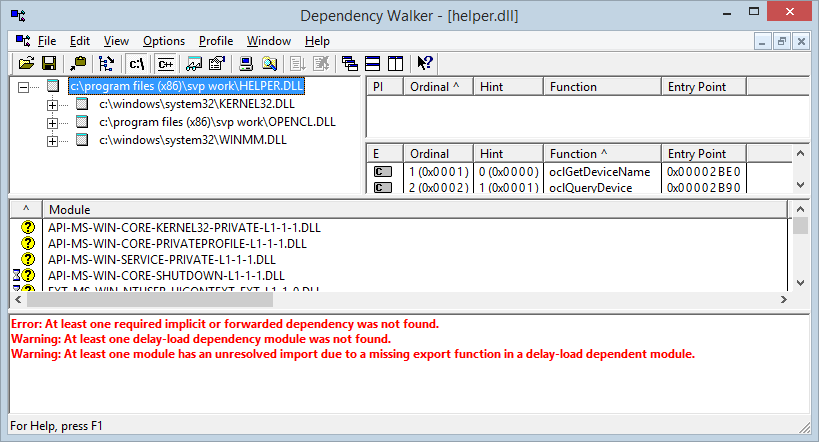Image resolution: width=819 pixels, height=442 pixels.
Task: Toggle the Undecorate C++ Functions button
Action: point(167,63)
